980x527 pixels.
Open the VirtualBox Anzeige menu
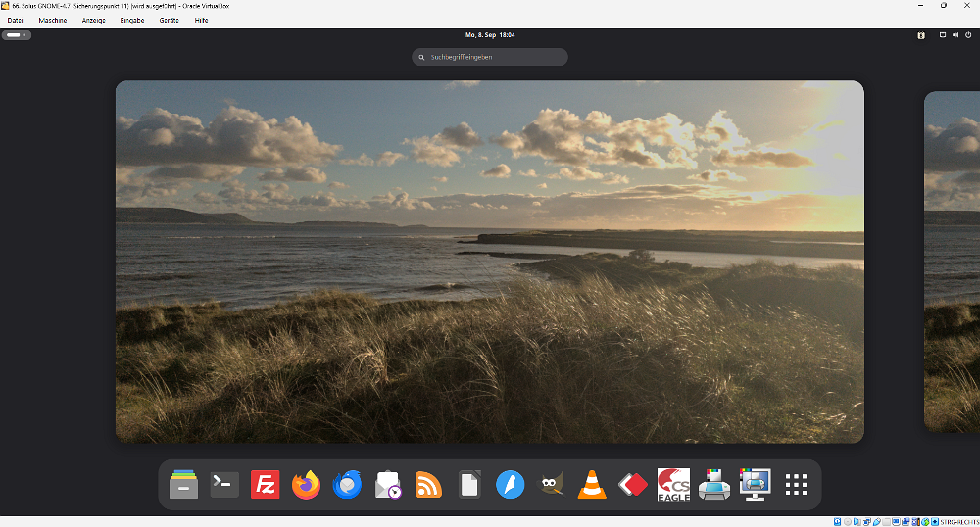click(x=94, y=20)
